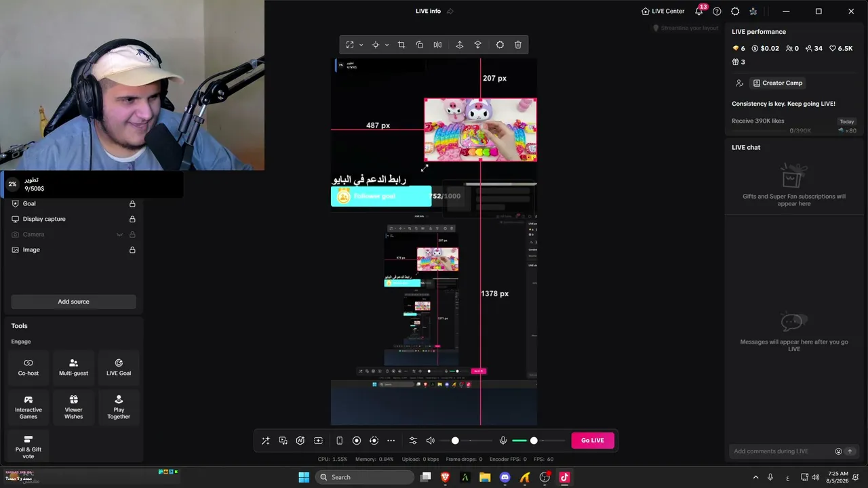The image size is (868, 488).
Task: Open the help question mark
Action: 717,11
